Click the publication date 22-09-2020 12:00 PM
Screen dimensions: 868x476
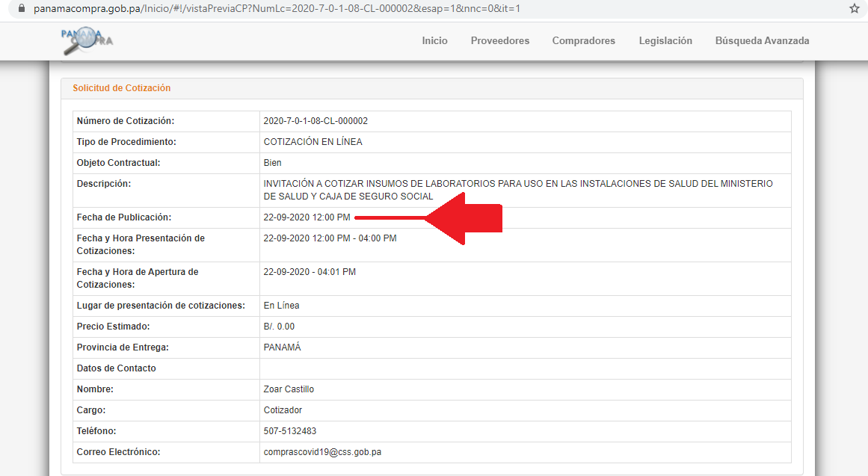[307, 217]
